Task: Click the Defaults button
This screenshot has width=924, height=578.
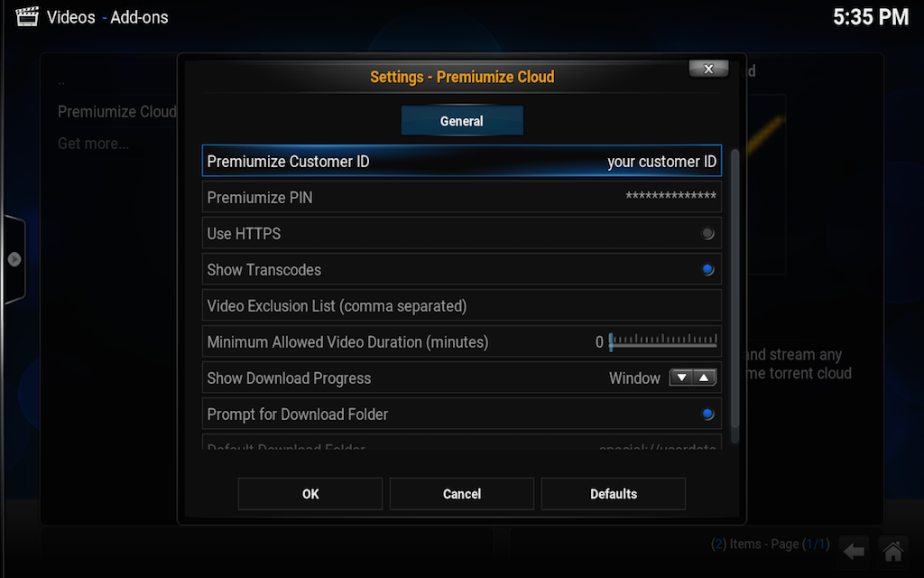Action: tap(613, 494)
